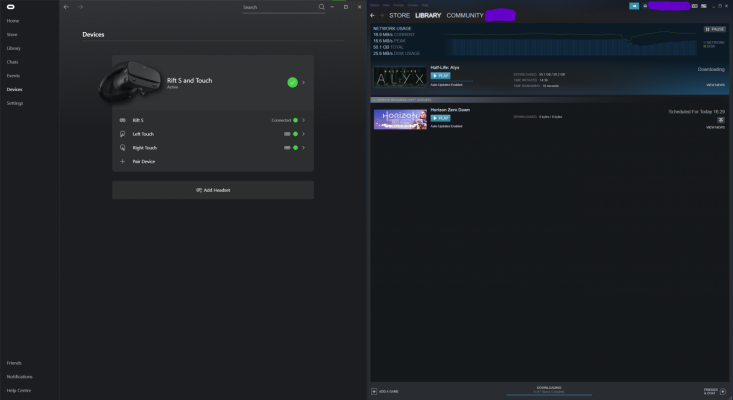Viewport: 733px width, 400px height.
Task: Click the Oculus logo icon
Action: coord(11,7)
